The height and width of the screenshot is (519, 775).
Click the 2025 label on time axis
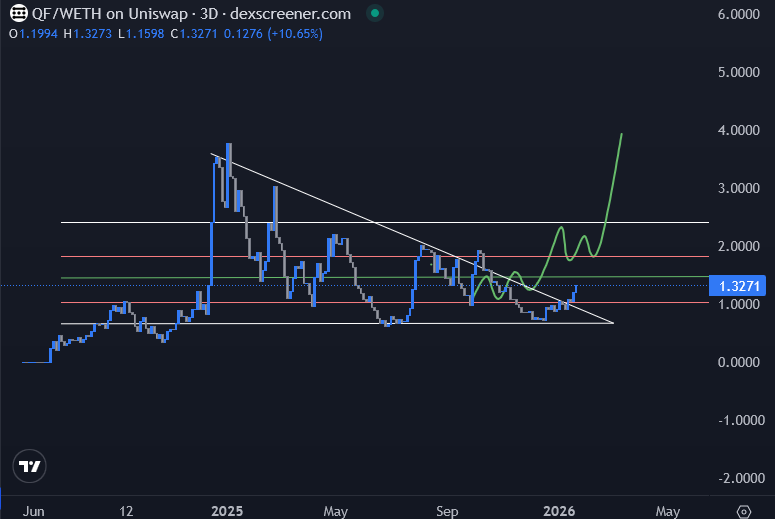point(227,511)
